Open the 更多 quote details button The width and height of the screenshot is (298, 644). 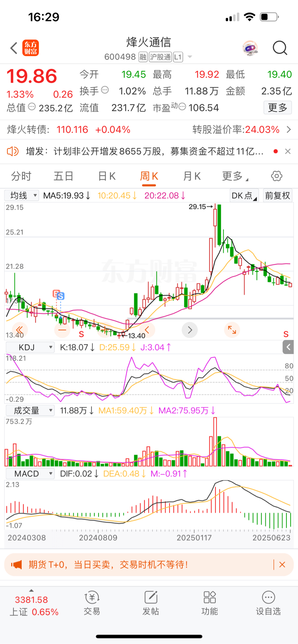277,107
